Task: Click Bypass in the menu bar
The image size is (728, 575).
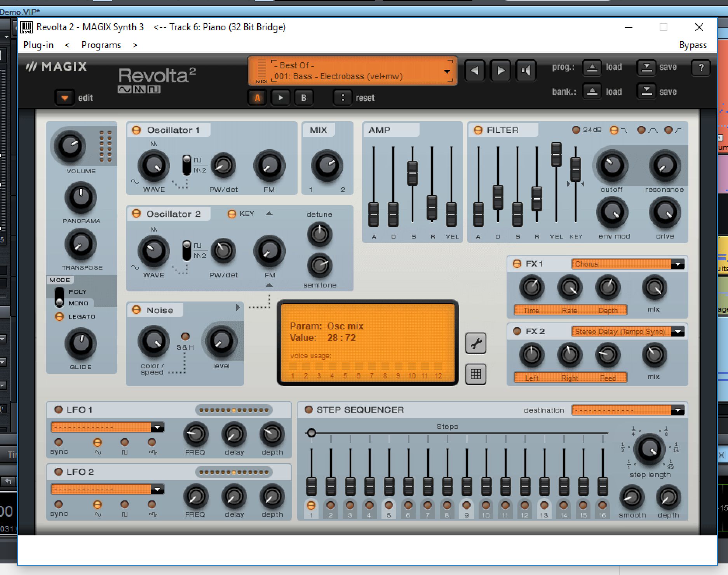Action: click(693, 45)
